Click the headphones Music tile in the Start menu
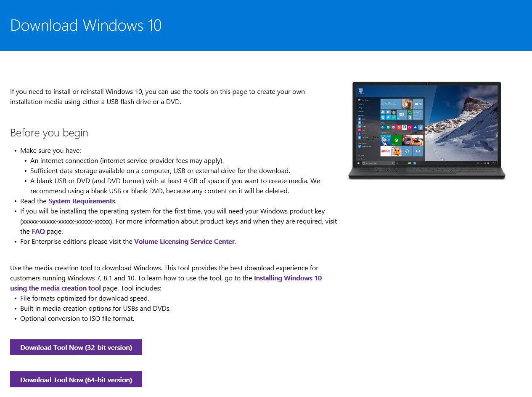 click(x=407, y=151)
